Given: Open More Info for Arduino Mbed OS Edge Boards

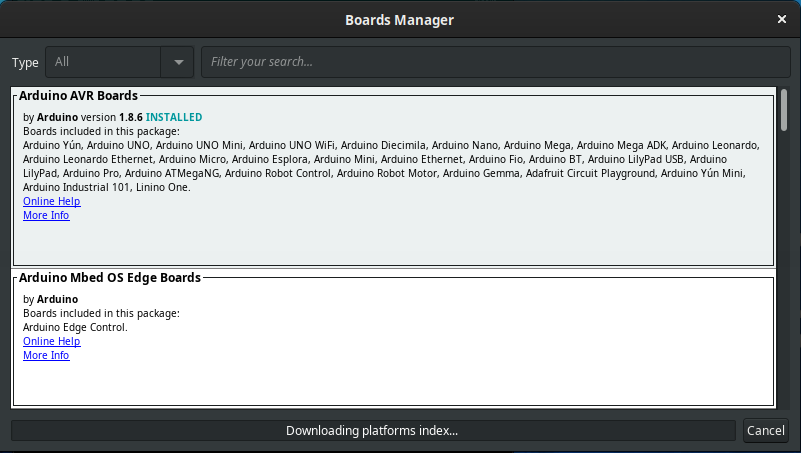Looking at the screenshot, I should [x=46, y=355].
